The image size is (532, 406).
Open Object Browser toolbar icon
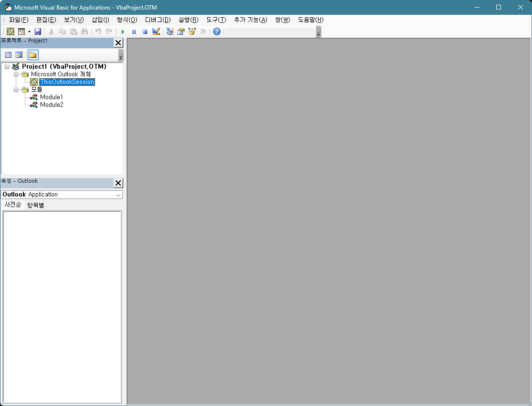(192, 31)
